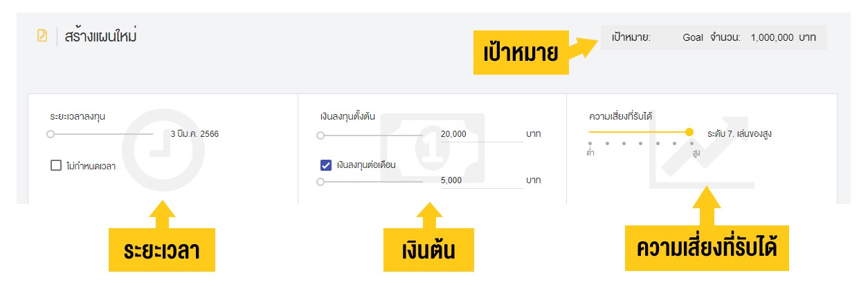Image resolution: width=868 pixels, height=289 pixels.
Task: Enable the ไม่กำหนดเวลา checkbox
Action: [56, 165]
